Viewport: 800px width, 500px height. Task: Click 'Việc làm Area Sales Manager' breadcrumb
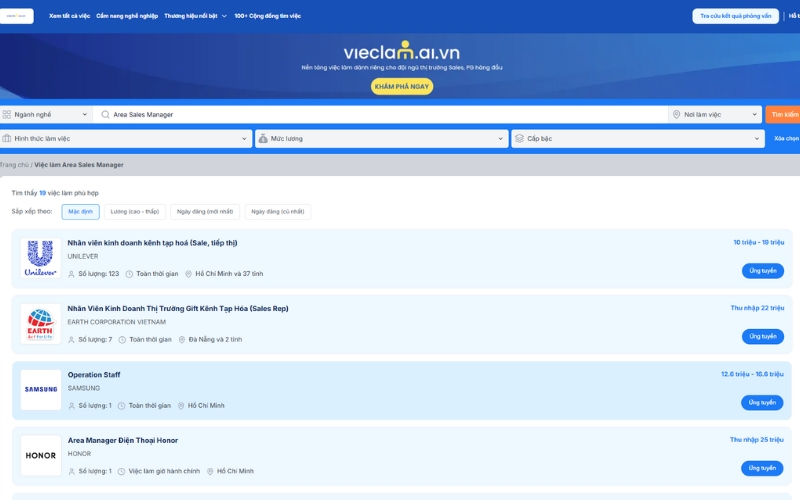click(79, 165)
